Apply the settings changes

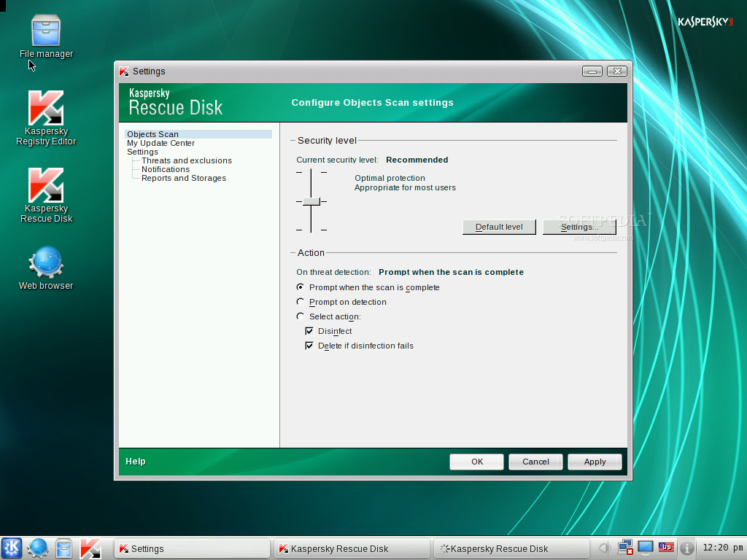[595, 462]
